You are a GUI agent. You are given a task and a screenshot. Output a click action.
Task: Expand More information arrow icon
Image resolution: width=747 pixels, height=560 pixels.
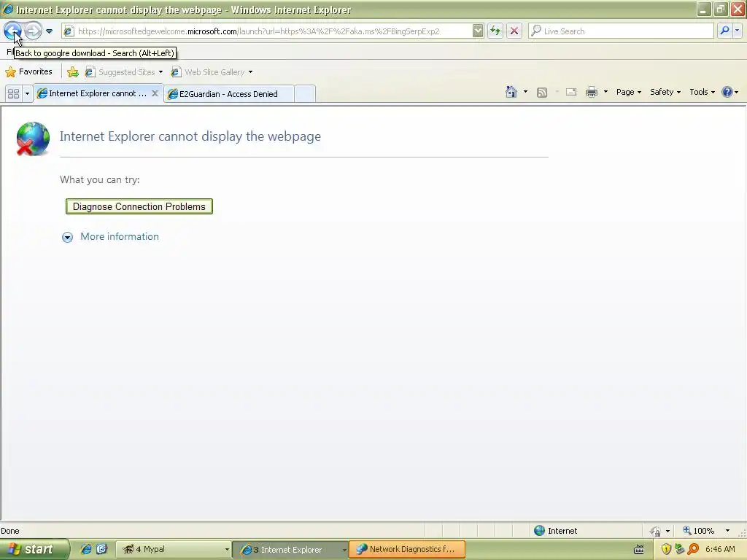pos(68,237)
